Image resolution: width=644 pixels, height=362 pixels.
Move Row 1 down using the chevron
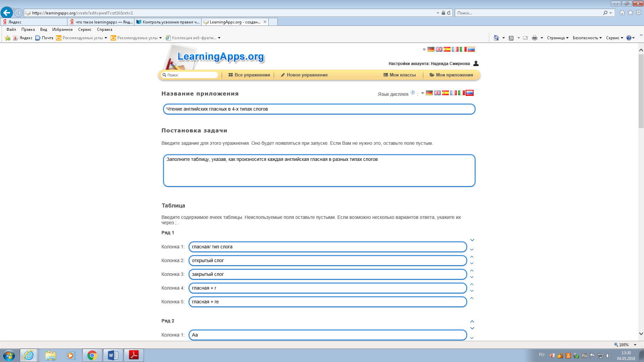coord(472,240)
